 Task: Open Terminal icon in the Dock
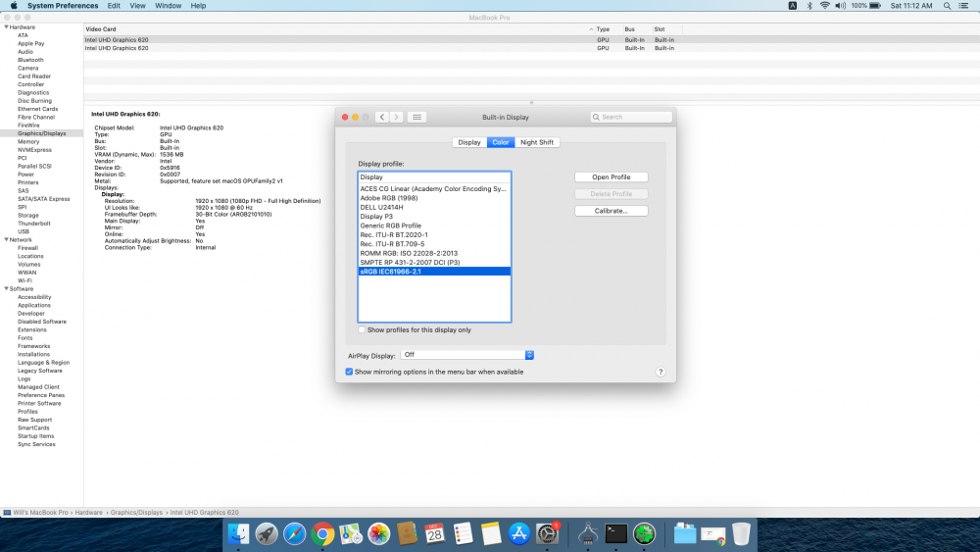pos(615,534)
